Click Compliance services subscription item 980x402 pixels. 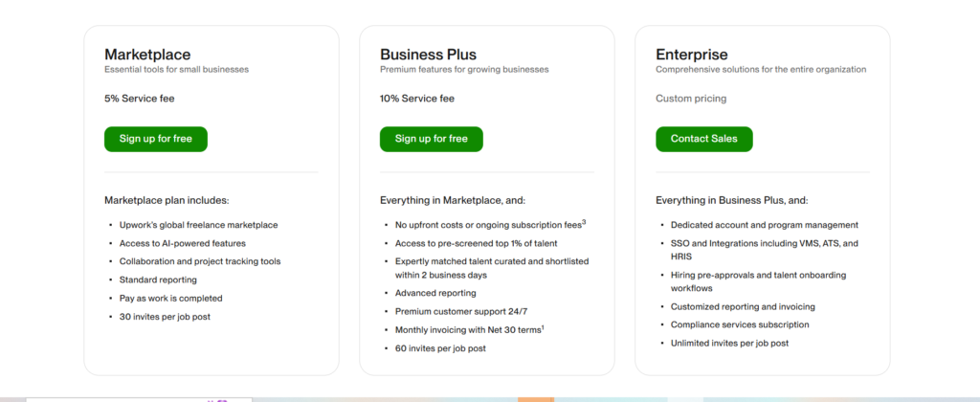[740, 324]
